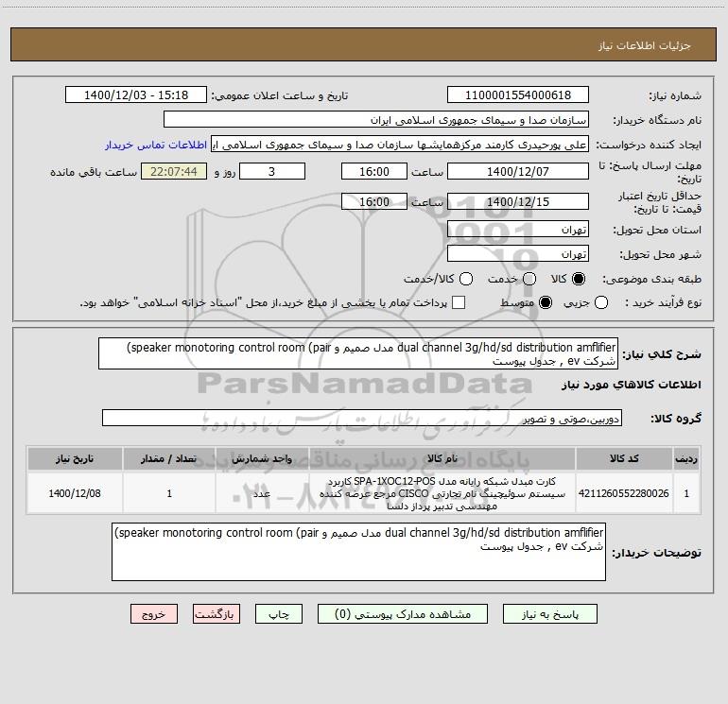Open the اطلاعات تماس خریدار link
This screenshot has width=728, height=704.
[156, 145]
